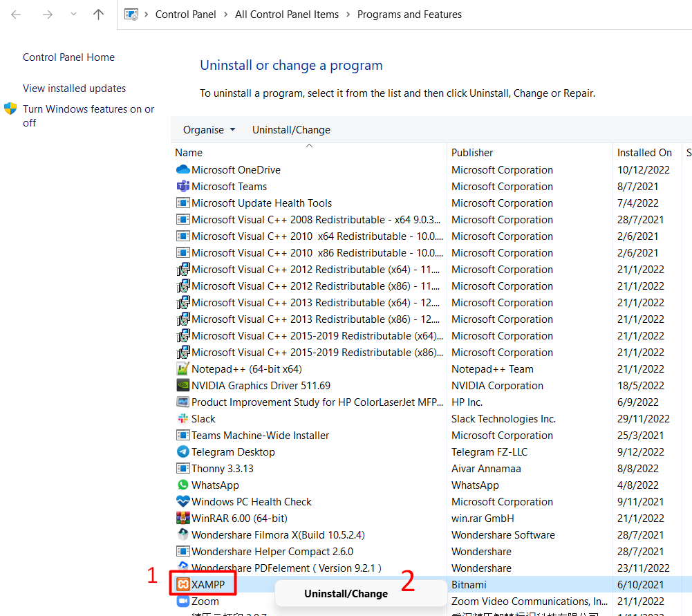Click the XAMPP program icon
This screenshot has width=692, height=616.
tap(183, 584)
